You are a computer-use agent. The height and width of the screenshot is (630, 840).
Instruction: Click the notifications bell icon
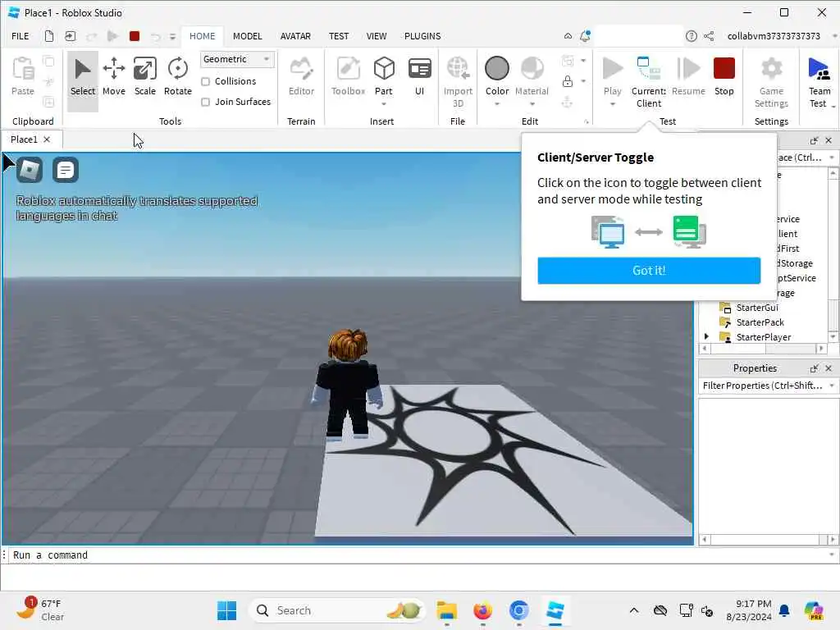[585, 36]
